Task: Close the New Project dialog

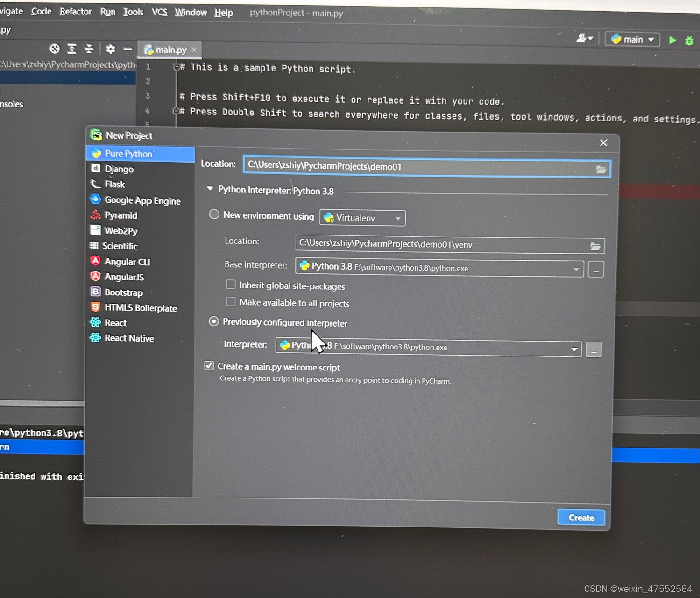Action: click(x=603, y=143)
